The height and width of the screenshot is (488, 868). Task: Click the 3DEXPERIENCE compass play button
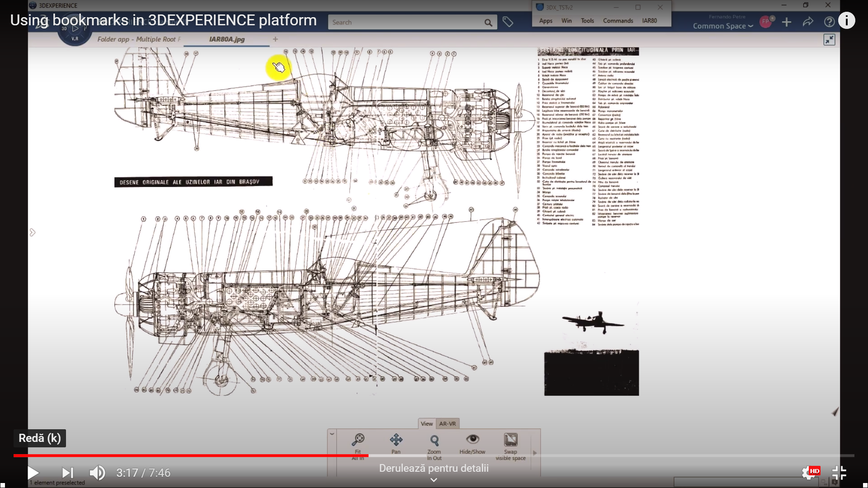point(75,28)
